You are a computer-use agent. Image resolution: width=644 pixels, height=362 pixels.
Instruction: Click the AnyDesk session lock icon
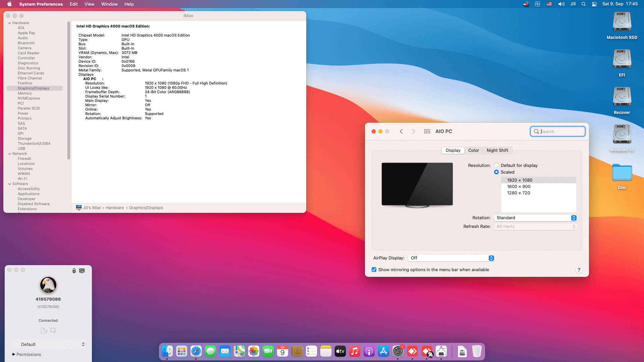click(74, 270)
